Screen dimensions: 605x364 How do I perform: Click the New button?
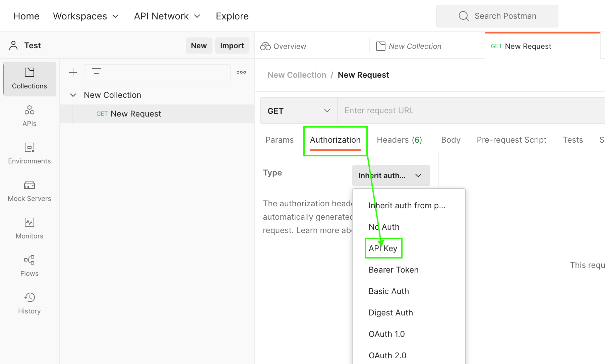(199, 46)
